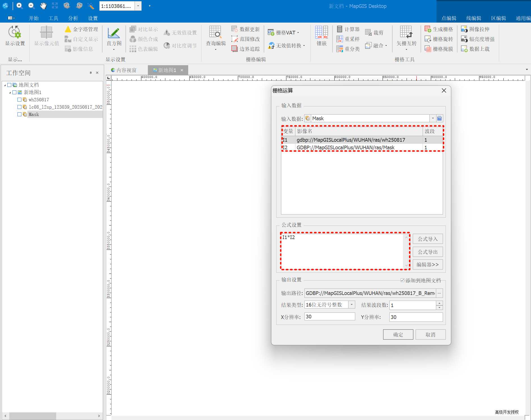Open the 开始 ribbon tab
Viewport: 531px width, 420px height.
tap(34, 18)
